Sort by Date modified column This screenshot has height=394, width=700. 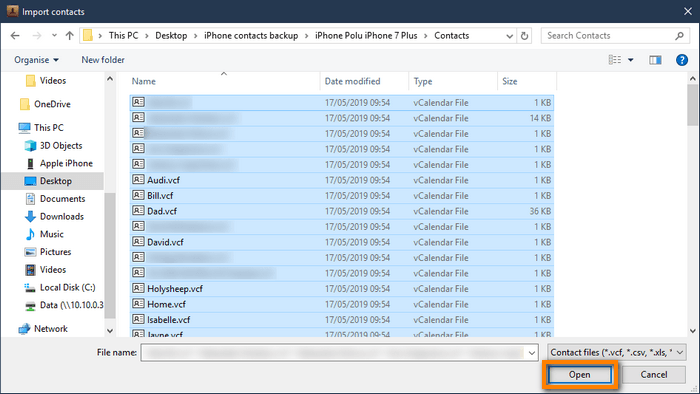click(x=364, y=81)
